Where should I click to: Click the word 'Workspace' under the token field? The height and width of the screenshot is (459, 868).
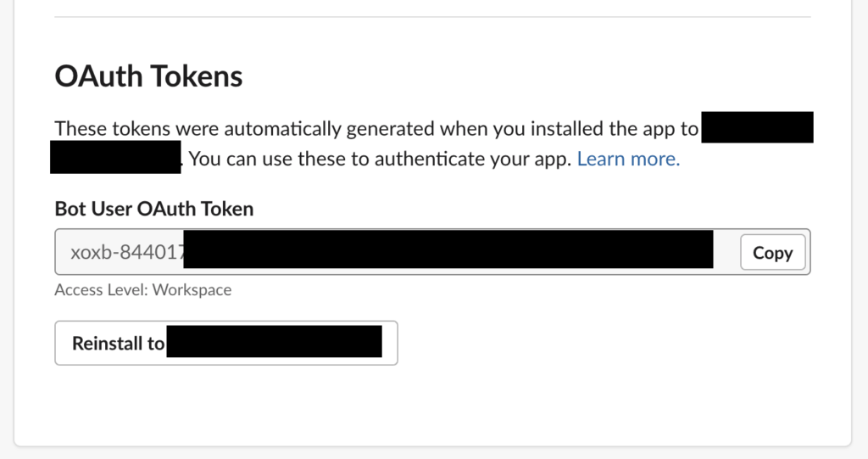[192, 290]
